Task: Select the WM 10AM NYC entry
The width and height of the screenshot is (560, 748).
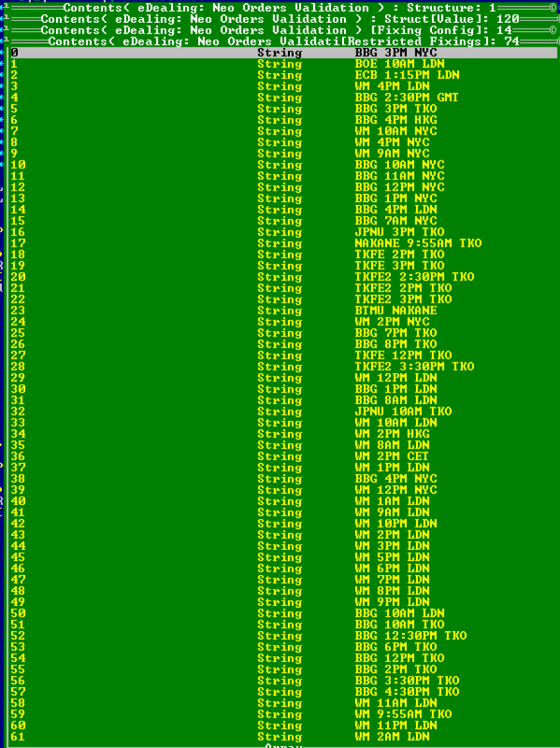Action: coord(396,131)
